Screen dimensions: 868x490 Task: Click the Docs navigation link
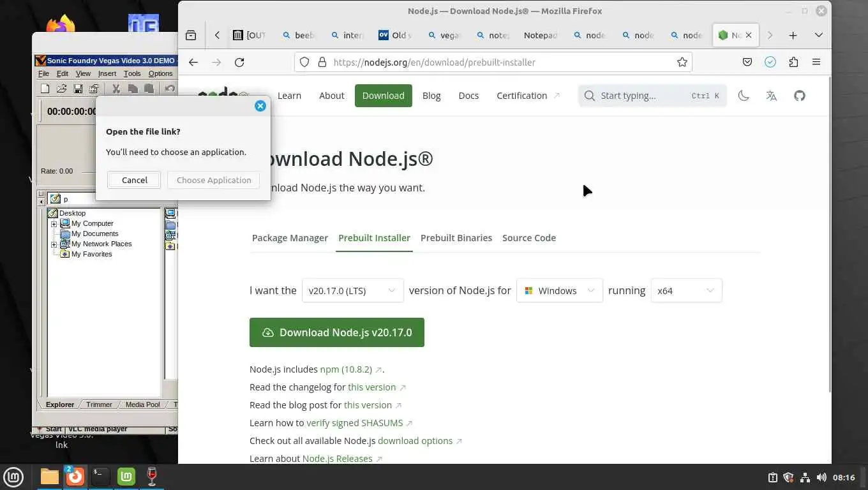point(468,96)
